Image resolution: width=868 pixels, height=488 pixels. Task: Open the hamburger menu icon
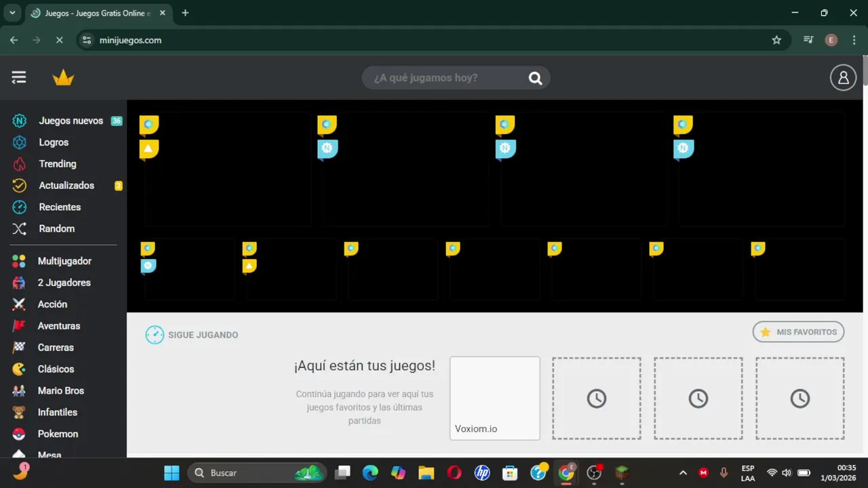[19, 77]
